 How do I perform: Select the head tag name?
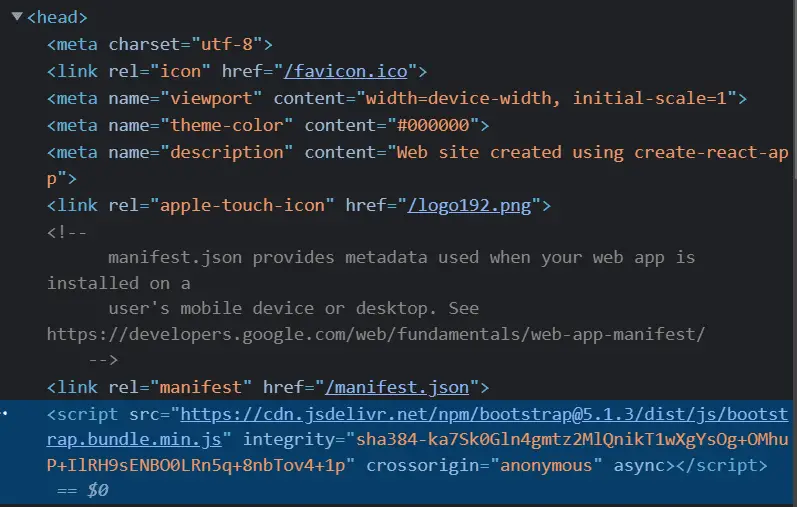pyautogui.click(x=57, y=17)
